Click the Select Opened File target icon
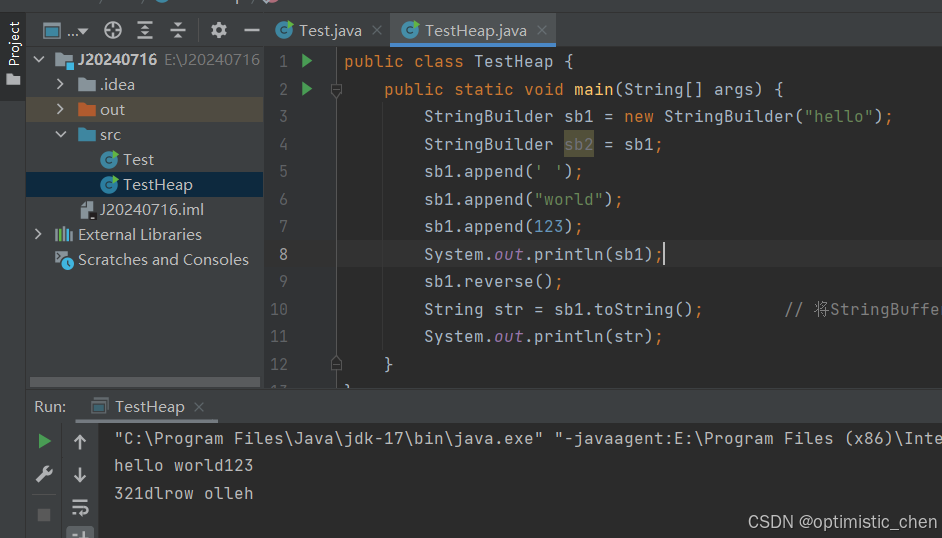The height and width of the screenshot is (538, 942). coord(112,30)
